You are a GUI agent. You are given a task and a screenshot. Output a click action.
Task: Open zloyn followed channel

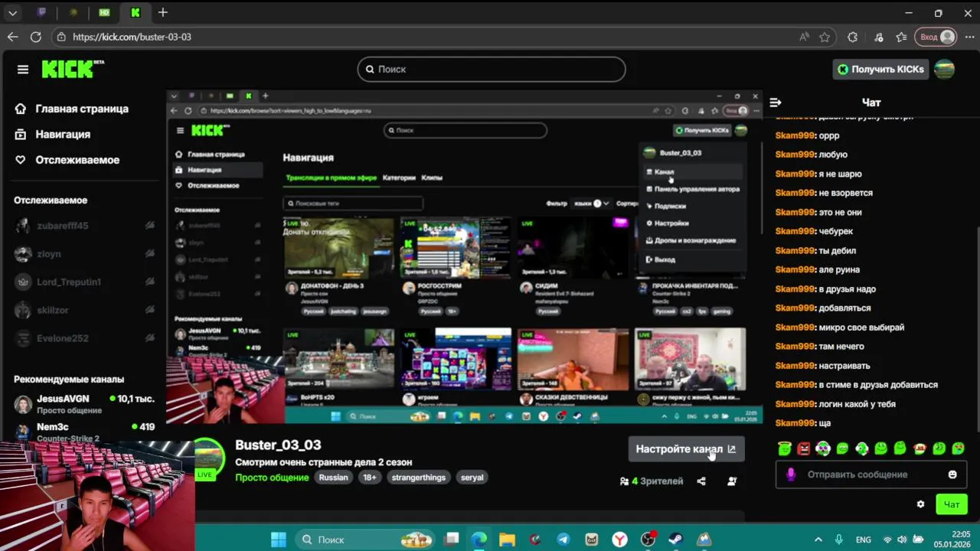coord(85,253)
